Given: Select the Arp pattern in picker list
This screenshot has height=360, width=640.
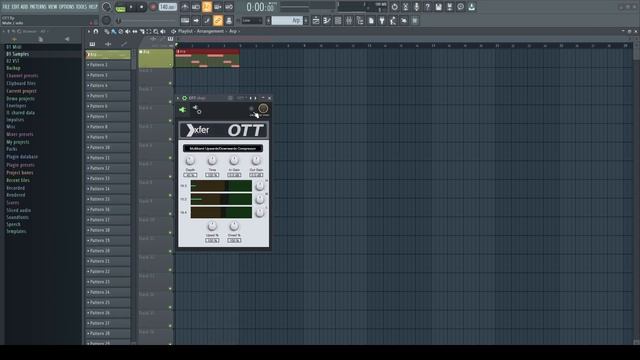Looking at the screenshot, I should [108, 54].
